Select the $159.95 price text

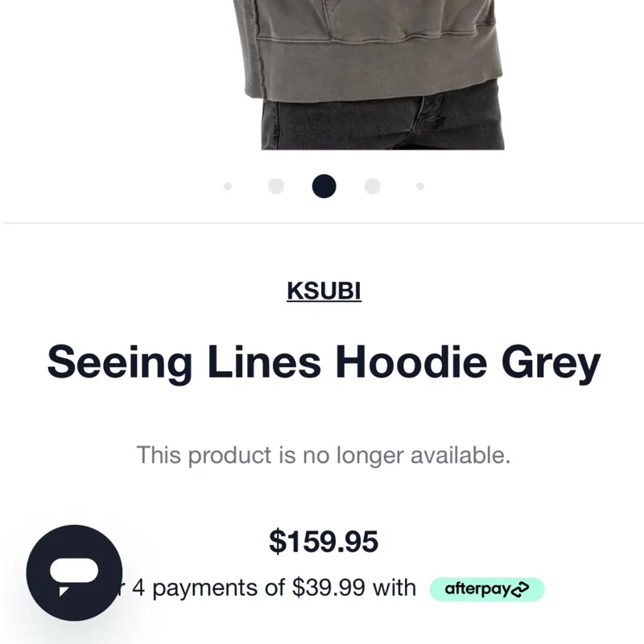coord(324,541)
